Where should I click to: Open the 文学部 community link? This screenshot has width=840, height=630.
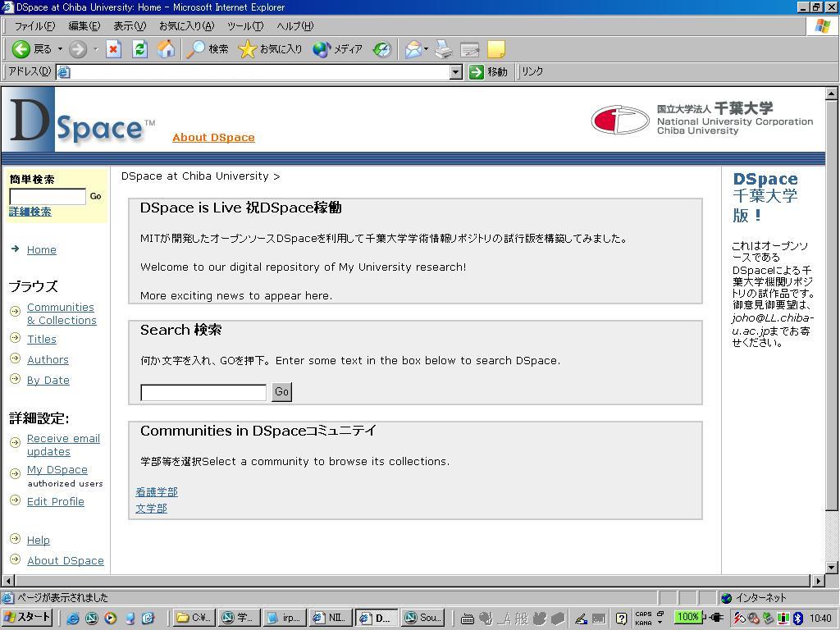[x=151, y=508]
